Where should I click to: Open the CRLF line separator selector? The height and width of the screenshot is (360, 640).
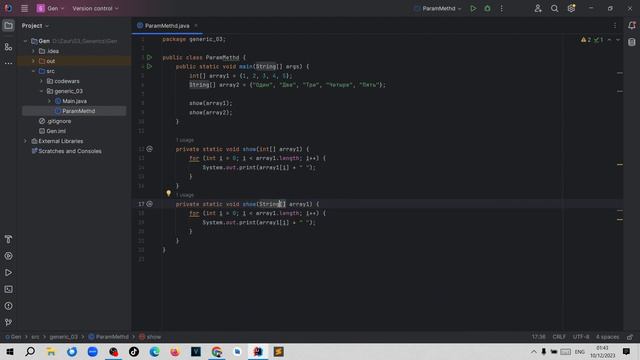[559, 337]
